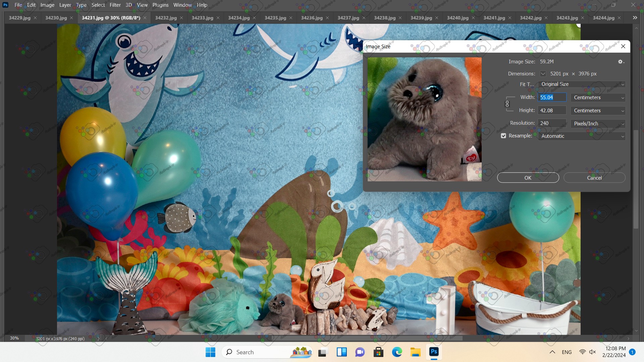Click OK in Image Size dialog

[528, 178]
